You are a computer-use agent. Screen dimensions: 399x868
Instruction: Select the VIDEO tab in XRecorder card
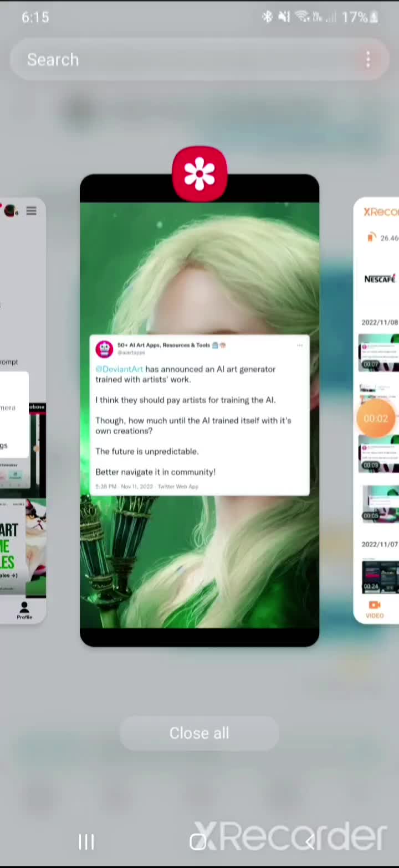click(375, 609)
